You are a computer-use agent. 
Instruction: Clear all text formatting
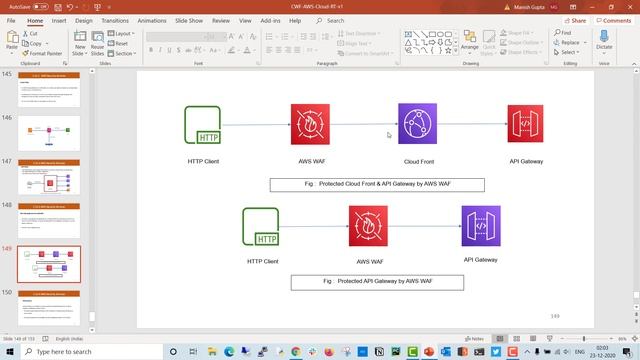tap(253, 37)
